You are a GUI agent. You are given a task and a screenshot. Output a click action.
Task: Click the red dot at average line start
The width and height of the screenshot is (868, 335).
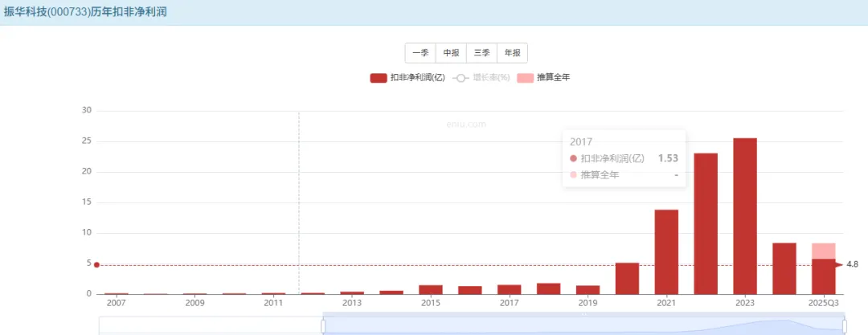coord(96,264)
